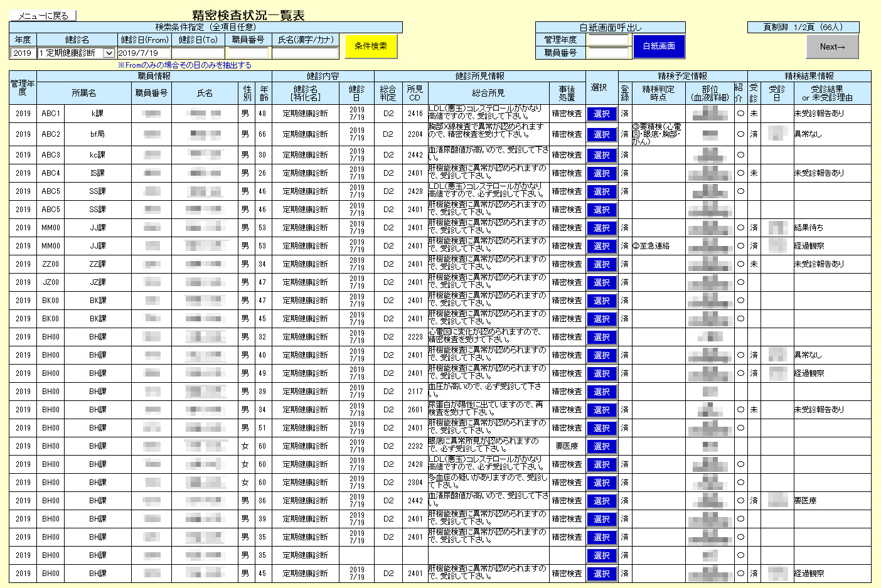This screenshot has width=881, height=588.
Task: Click the 要医療 cell in 事後処置 column
Action: (x=567, y=446)
